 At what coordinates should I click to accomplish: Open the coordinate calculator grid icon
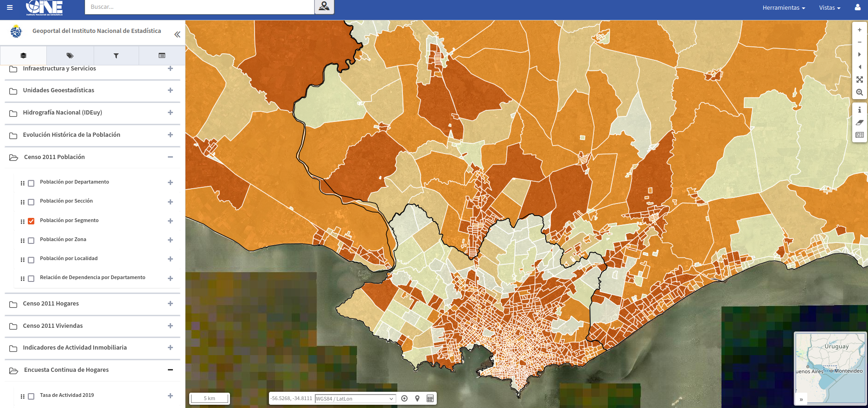coord(430,398)
